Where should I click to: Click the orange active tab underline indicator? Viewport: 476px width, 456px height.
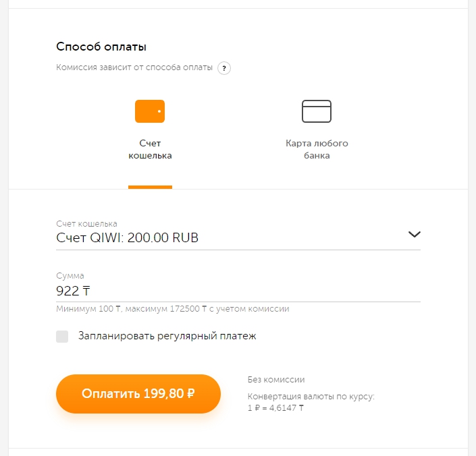(150, 187)
